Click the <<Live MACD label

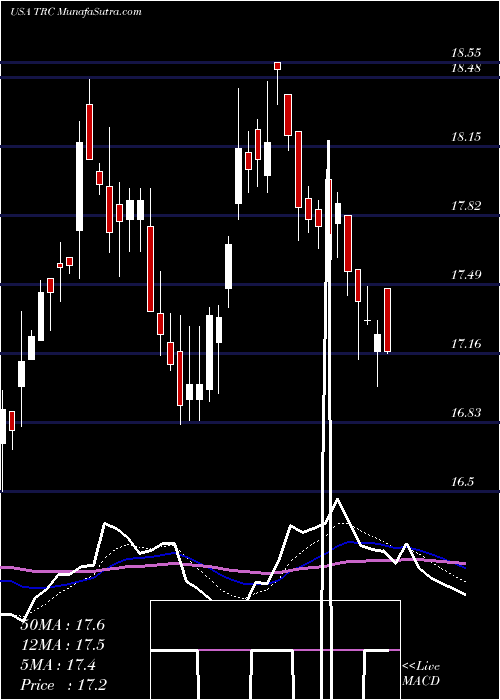click(421, 674)
